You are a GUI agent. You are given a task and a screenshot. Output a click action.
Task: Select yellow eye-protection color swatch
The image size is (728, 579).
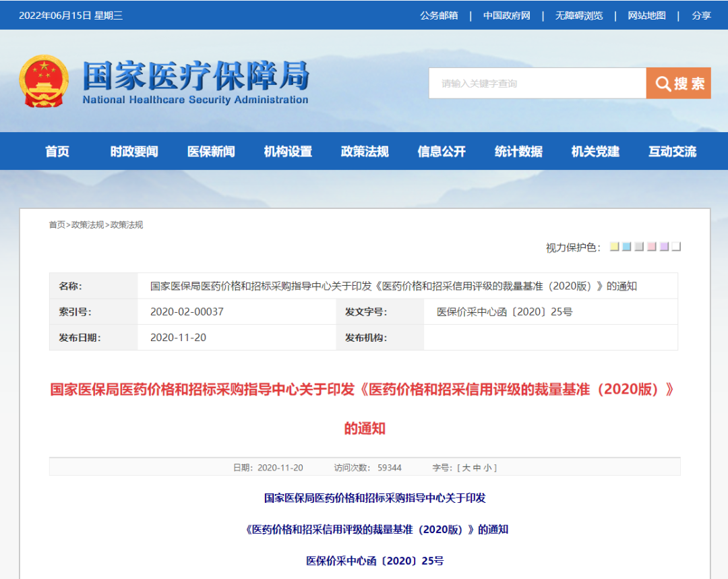(x=614, y=247)
